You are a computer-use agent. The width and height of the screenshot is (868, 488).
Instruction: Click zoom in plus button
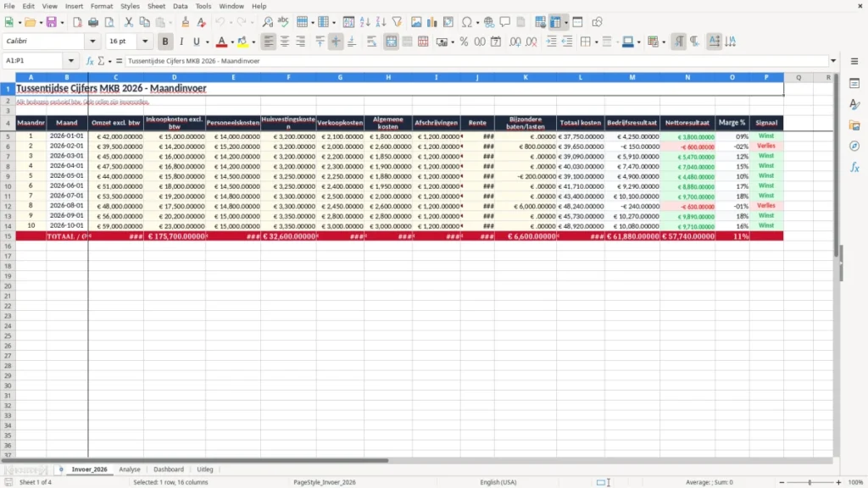pos(838,482)
